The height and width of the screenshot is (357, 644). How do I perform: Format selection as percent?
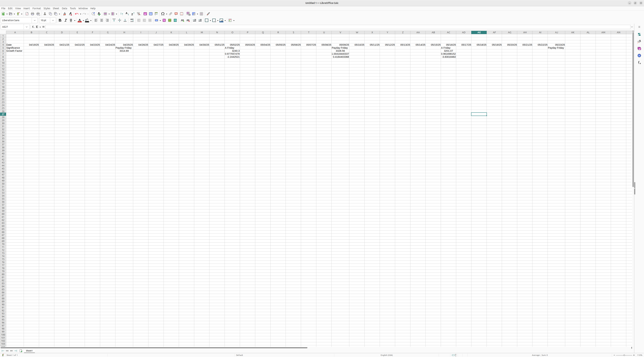(x=164, y=20)
